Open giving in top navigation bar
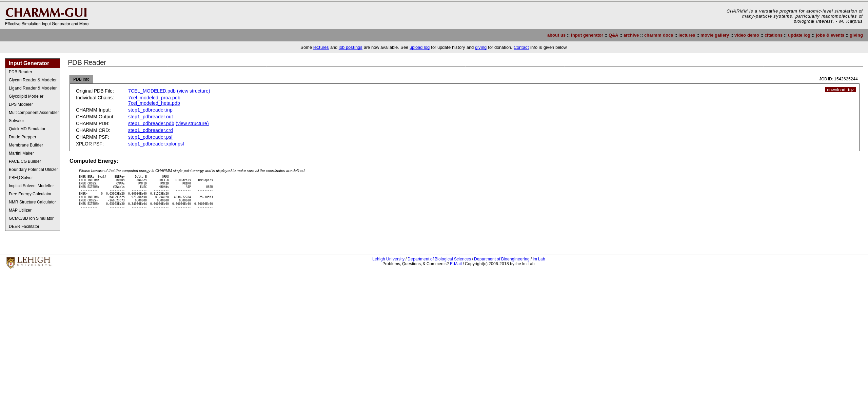868x412 pixels. (x=856, y=35)
